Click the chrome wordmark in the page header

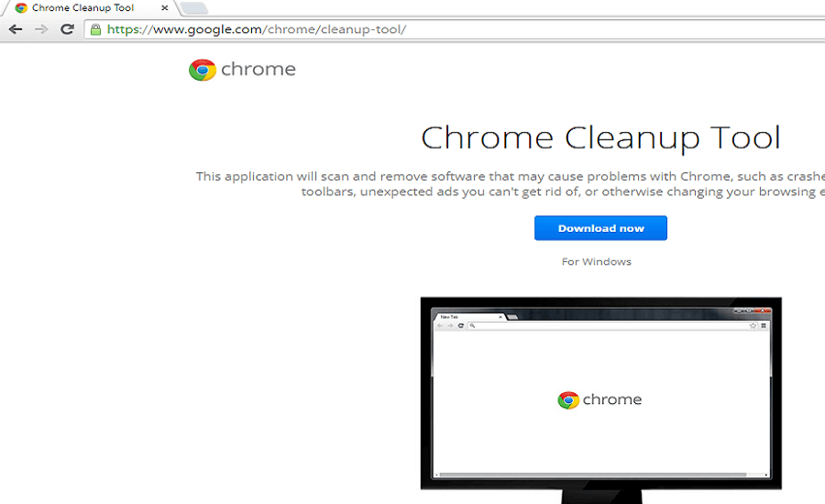pyautogui.click(x=258, y=70)
